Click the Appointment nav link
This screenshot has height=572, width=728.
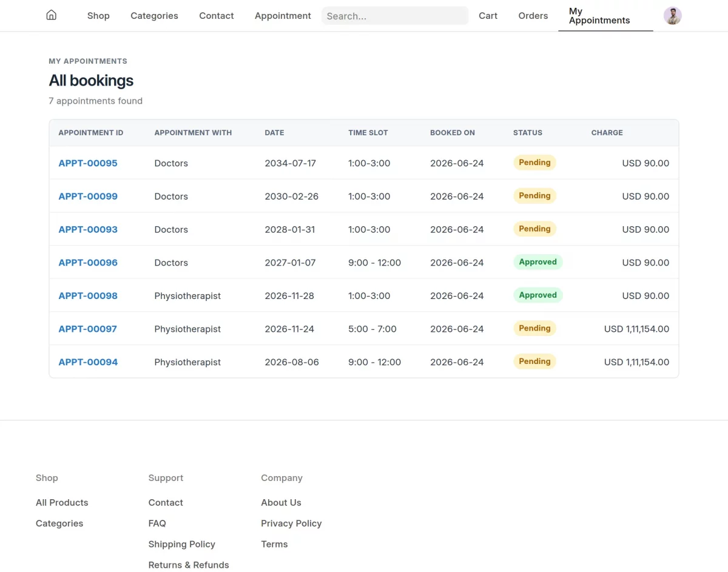click(x=283, y=16)
